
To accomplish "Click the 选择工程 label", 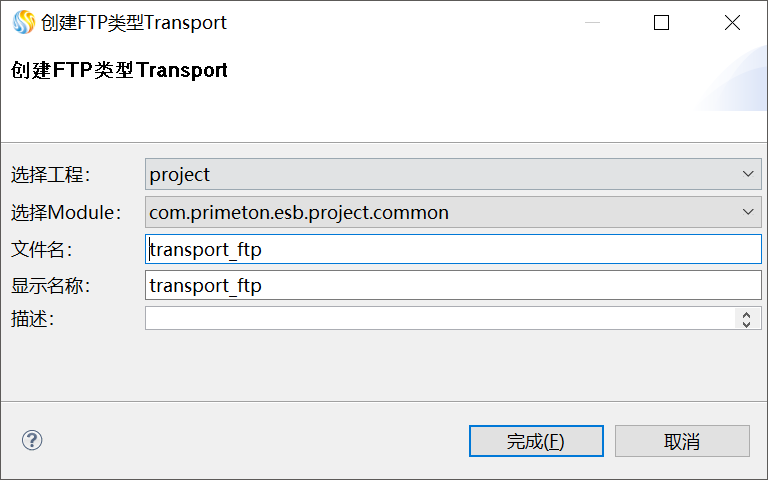I will 51,175.
